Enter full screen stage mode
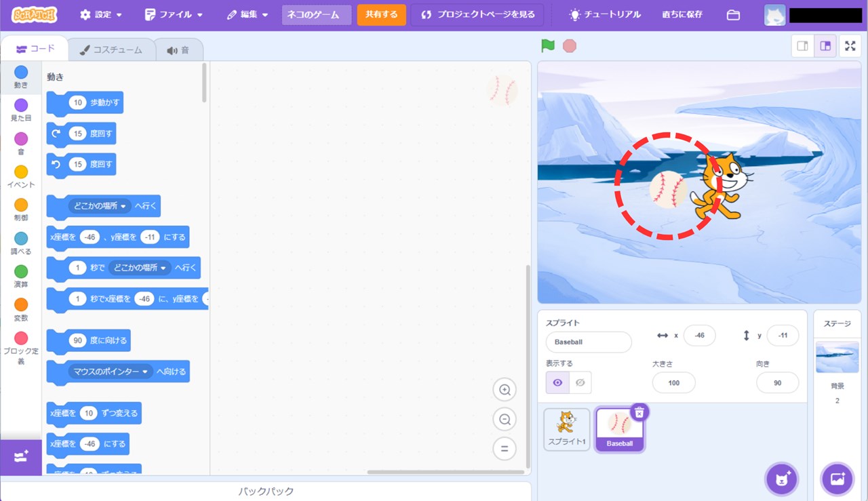Image resolution: width=868 pixels, height=501 pixels. pyautogui.click(x=850, y=46)
